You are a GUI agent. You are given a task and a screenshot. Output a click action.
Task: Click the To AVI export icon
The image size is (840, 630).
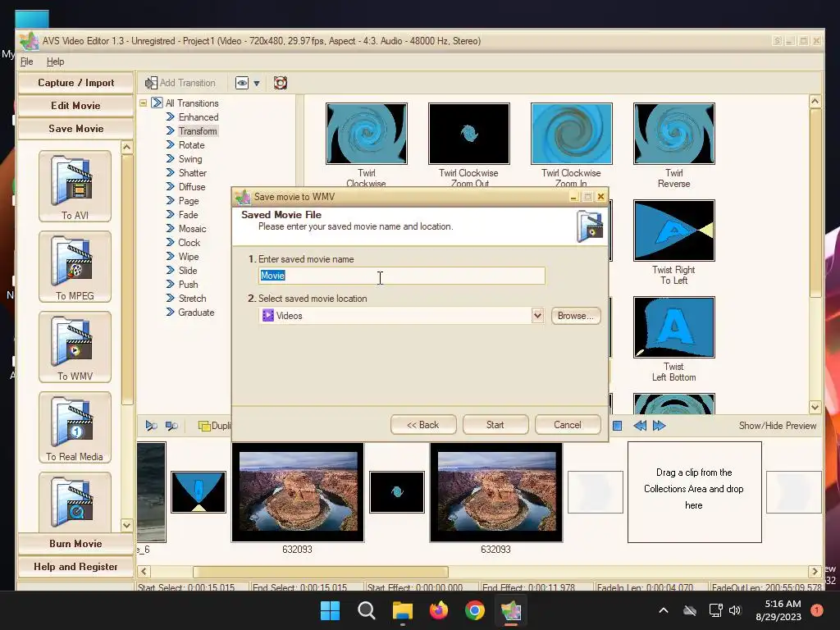click(x=75, y=186)
